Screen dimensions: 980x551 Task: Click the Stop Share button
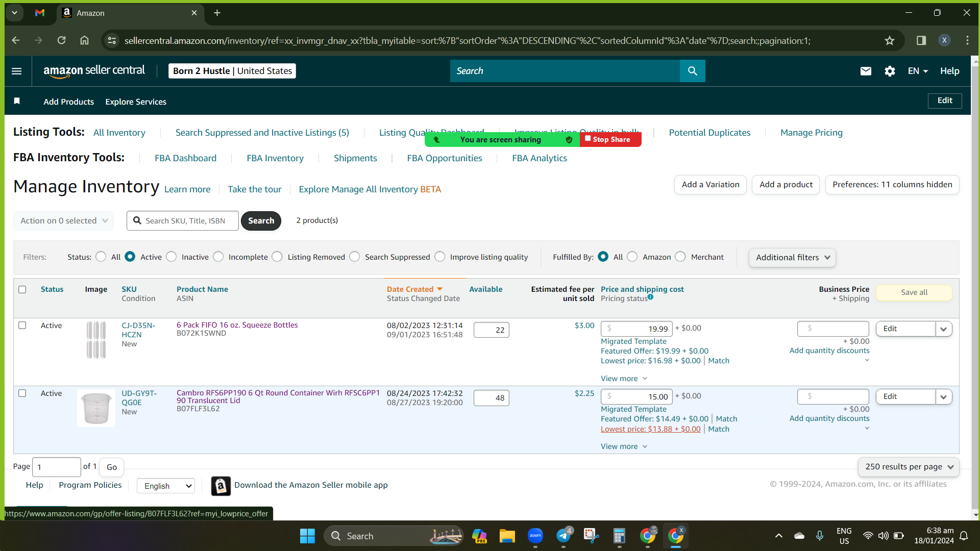click(610, 139)
